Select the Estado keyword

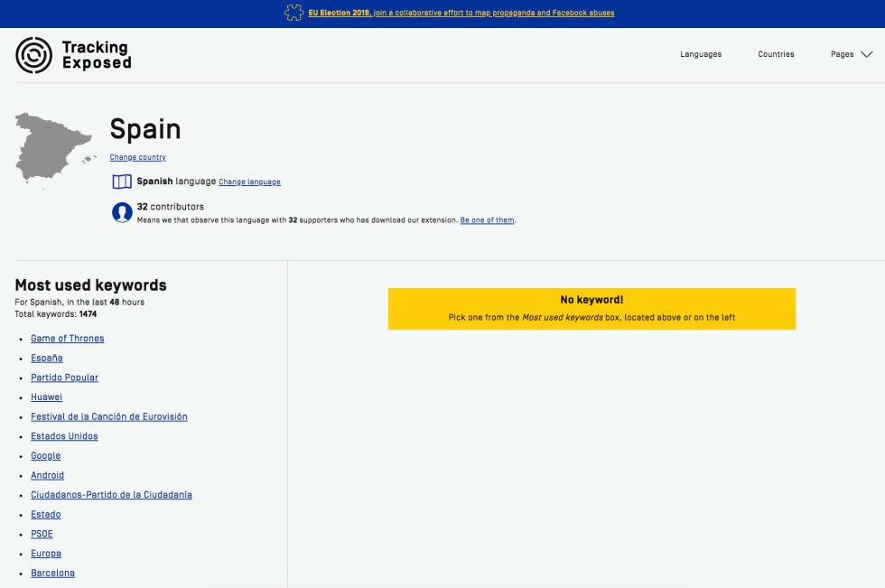[x=46, y=515]
